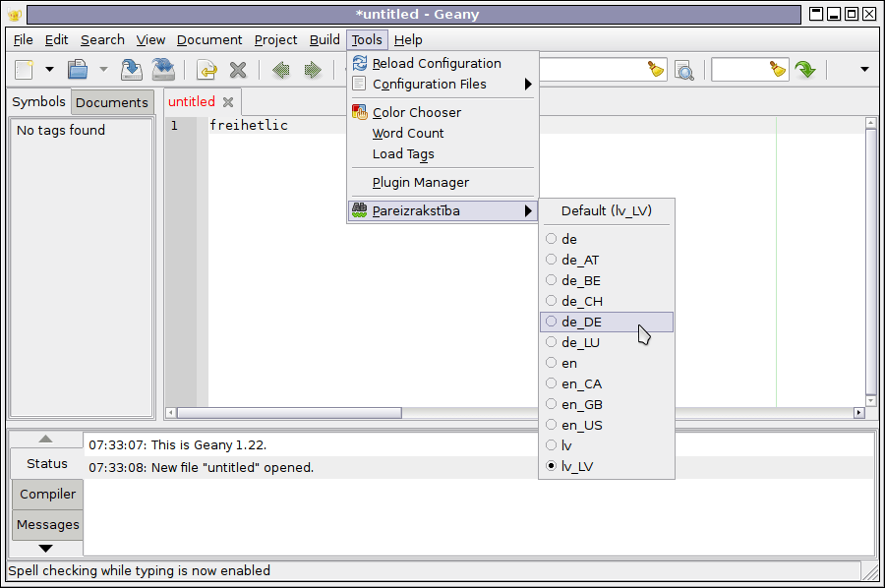Viewport: 885px width, 588px height.
Task: Open the Project menu
Action: point(275,40)
